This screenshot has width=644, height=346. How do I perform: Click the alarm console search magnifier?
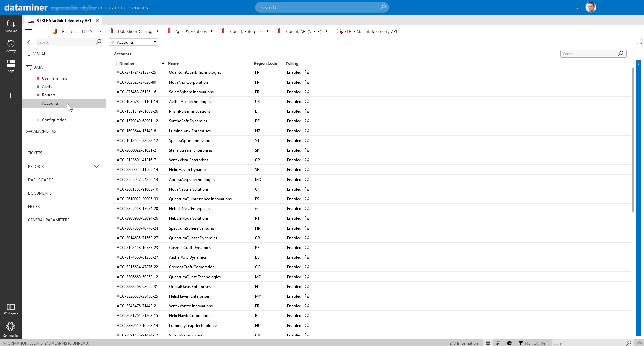coord(629,343)
